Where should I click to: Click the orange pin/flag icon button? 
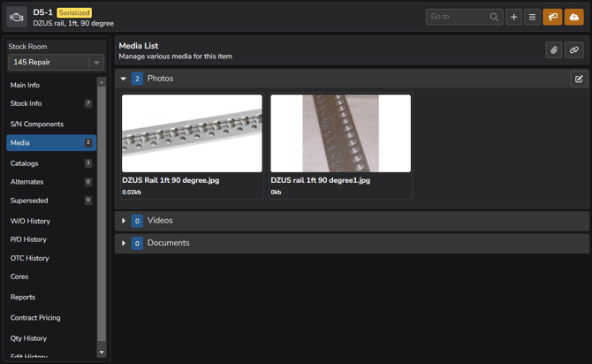(552, 17)
